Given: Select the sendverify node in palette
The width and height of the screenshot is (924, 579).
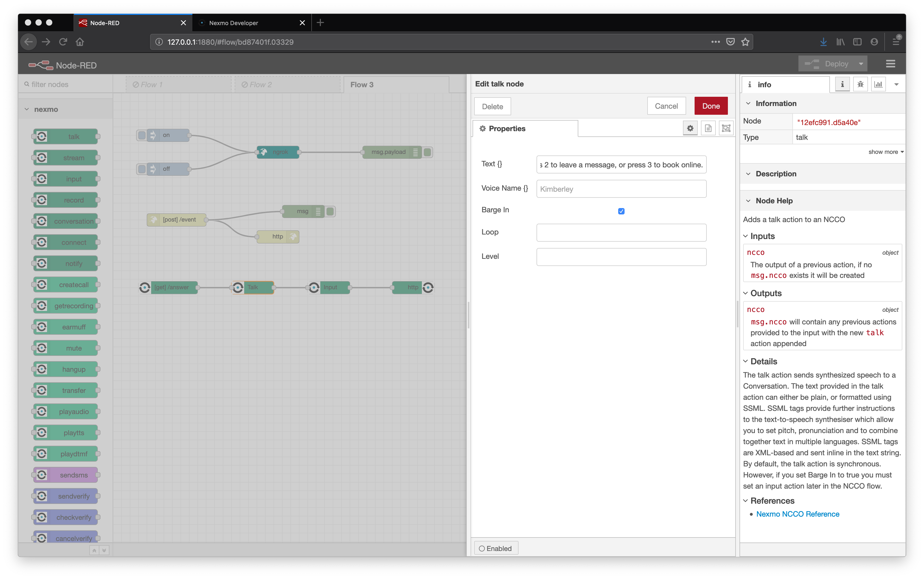Looking at the screenshot, I should tap(66, 496).
